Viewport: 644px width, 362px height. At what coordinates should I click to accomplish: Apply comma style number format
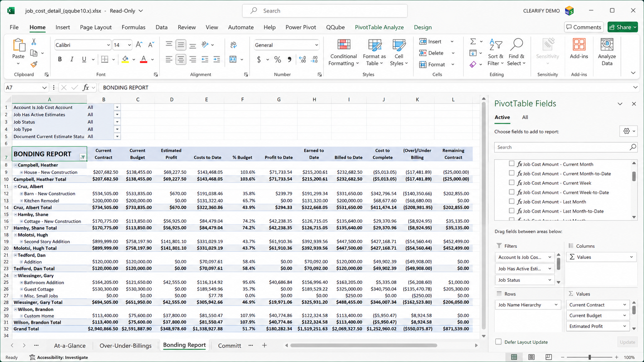point(290,59)
